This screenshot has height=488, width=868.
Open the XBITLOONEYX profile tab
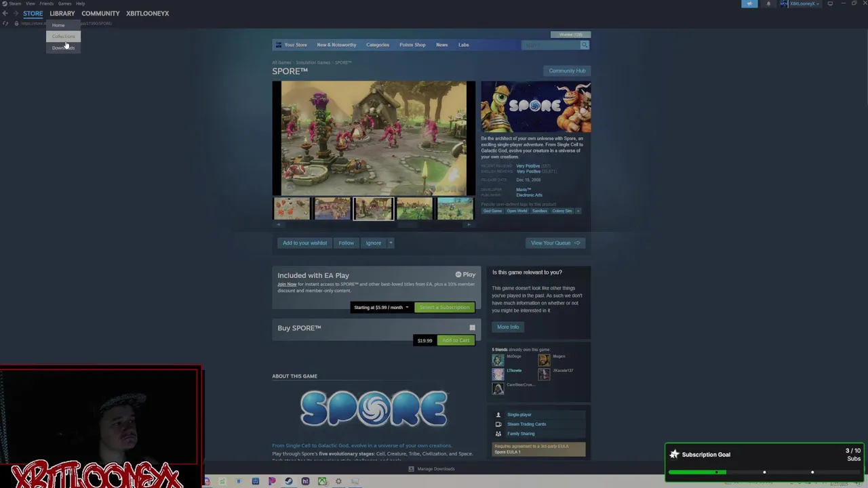click(147, 14)
